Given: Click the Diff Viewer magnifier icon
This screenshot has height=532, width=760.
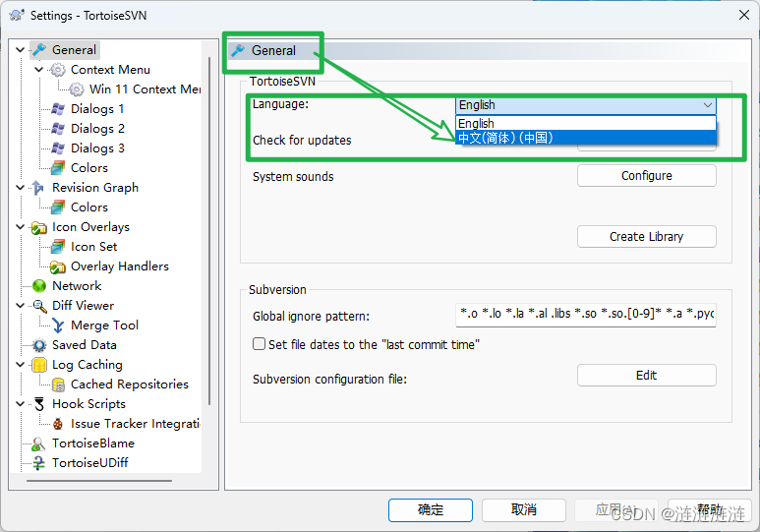Looking at the screenshot, I should pyautogui.click(x=38, y=306).
